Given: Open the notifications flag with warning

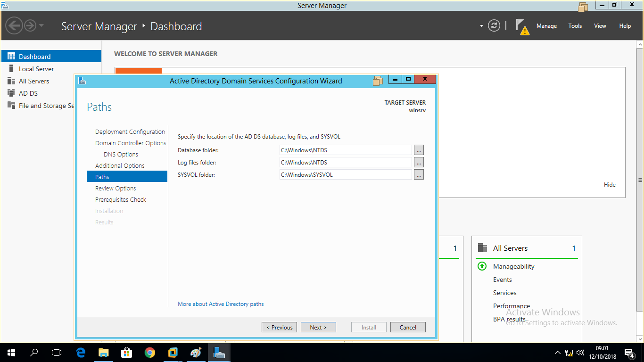Looking at the screenshot, I should (522, 26).
